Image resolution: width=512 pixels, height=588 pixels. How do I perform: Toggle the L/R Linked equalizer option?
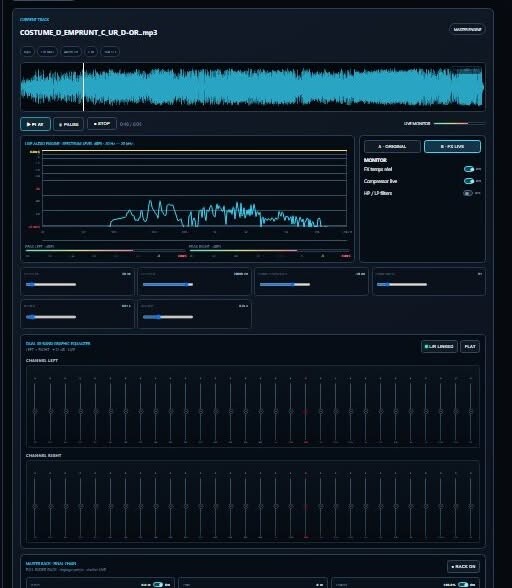[439, 346]
